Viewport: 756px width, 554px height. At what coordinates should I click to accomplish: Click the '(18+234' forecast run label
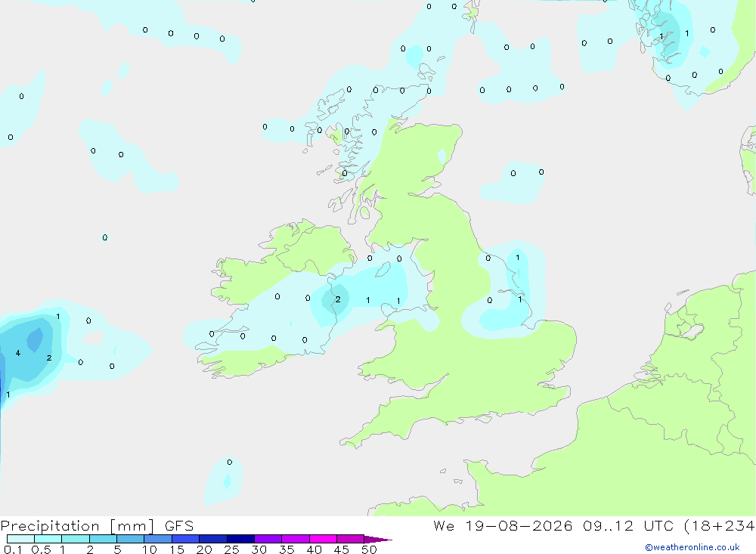(x=719, y=526)
